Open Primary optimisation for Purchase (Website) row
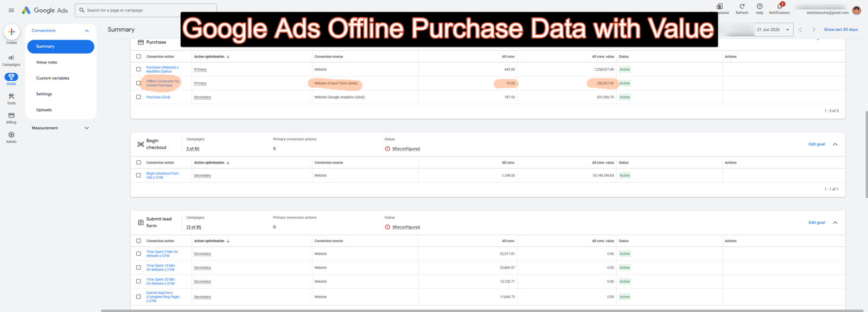The image size is (868, 312). click(x=200, y=69)
